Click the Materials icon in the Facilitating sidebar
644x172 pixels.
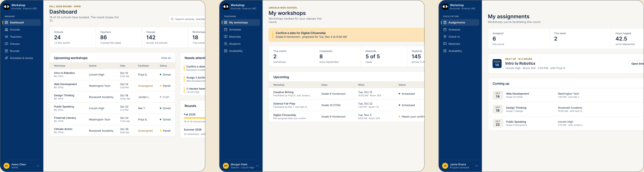tap(445, 44)
